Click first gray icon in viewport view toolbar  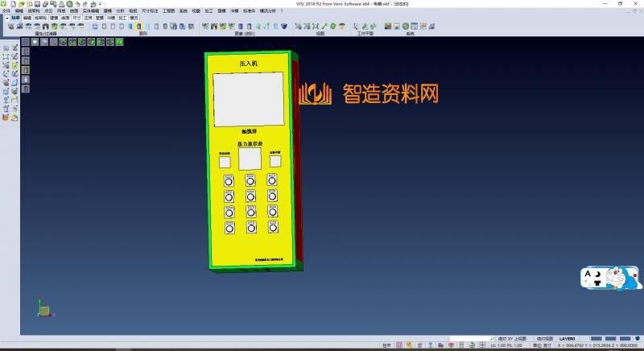click(x=26, y=42)
